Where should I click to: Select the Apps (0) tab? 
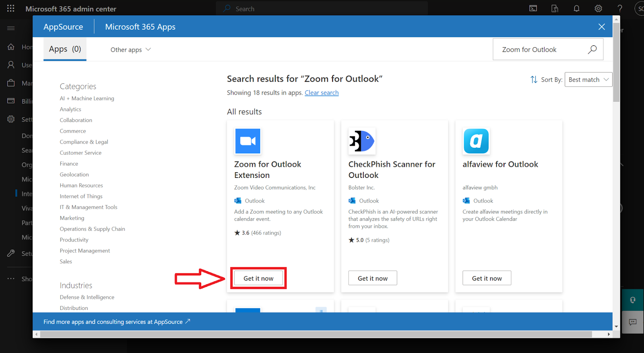tap(65, 49)
